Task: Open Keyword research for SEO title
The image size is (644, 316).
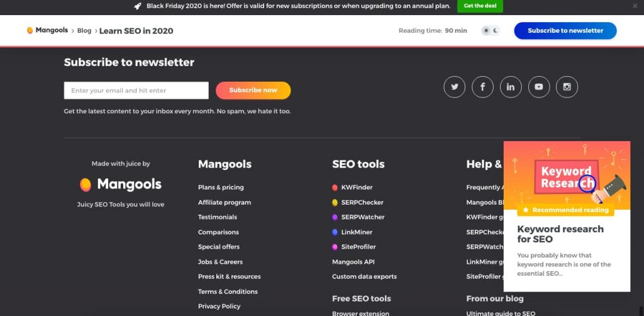Action: coord(560,234)
